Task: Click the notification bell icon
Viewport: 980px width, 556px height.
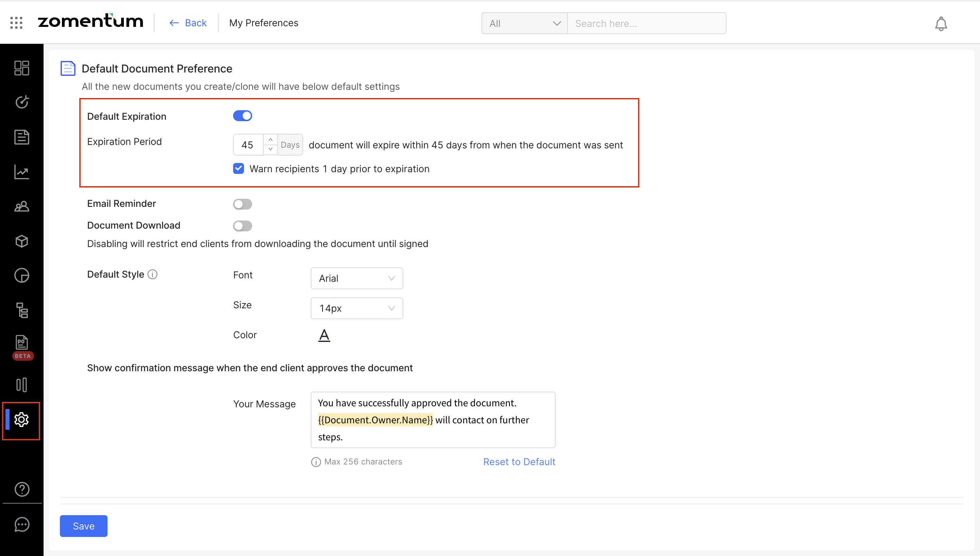Action: pos(941,24)
